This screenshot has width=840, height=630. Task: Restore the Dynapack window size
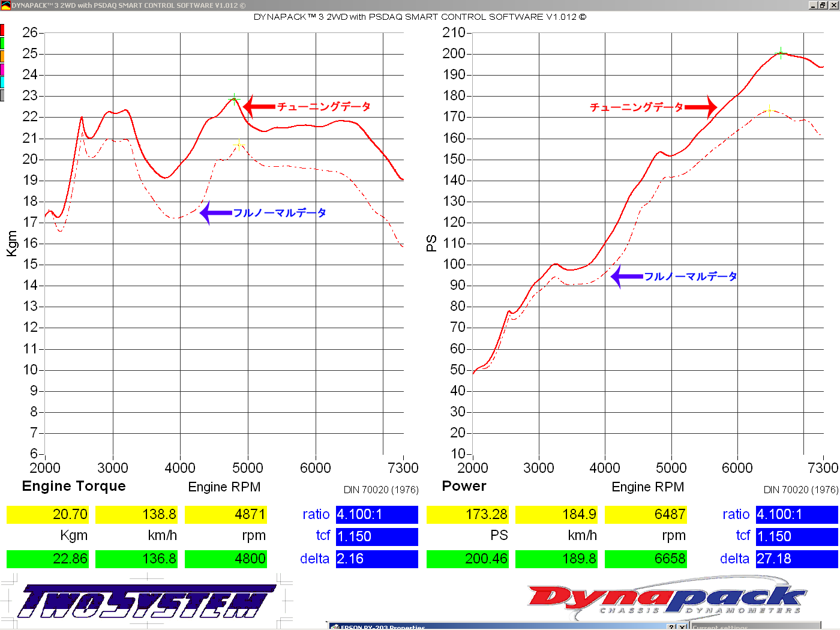823,5
